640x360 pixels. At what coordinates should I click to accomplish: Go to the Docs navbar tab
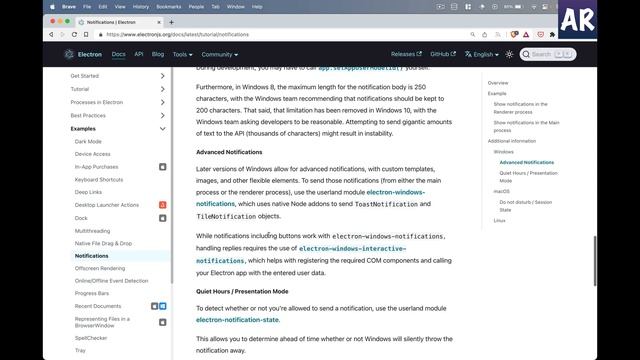point(118,54)
